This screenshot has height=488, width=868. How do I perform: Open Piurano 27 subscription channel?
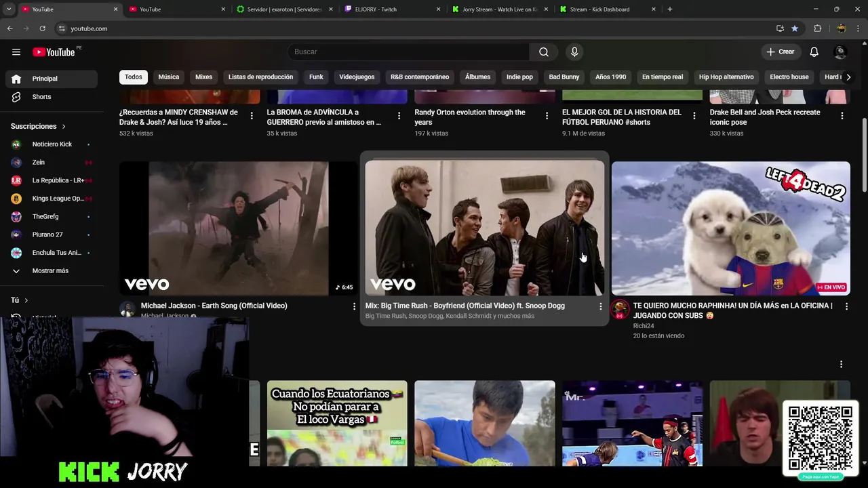pos(52,235)
